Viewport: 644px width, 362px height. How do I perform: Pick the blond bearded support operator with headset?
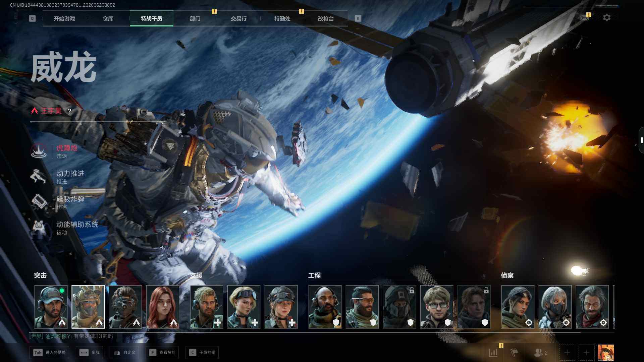pyautogui.click(x=207, y=307)
